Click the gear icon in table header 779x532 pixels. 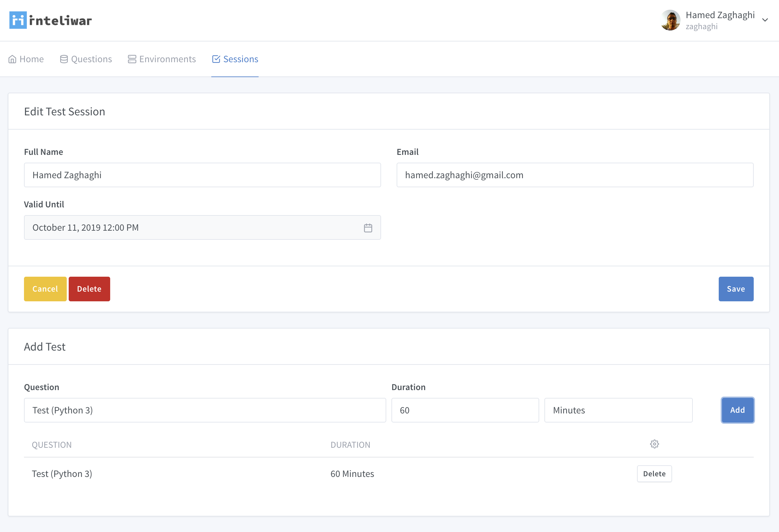[654, 444]
